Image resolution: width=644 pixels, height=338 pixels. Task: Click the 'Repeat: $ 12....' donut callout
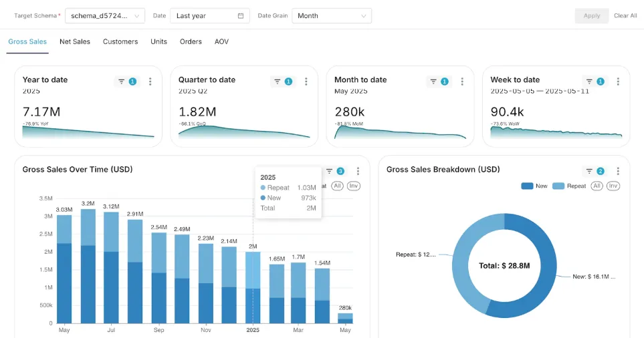(416, 255)
